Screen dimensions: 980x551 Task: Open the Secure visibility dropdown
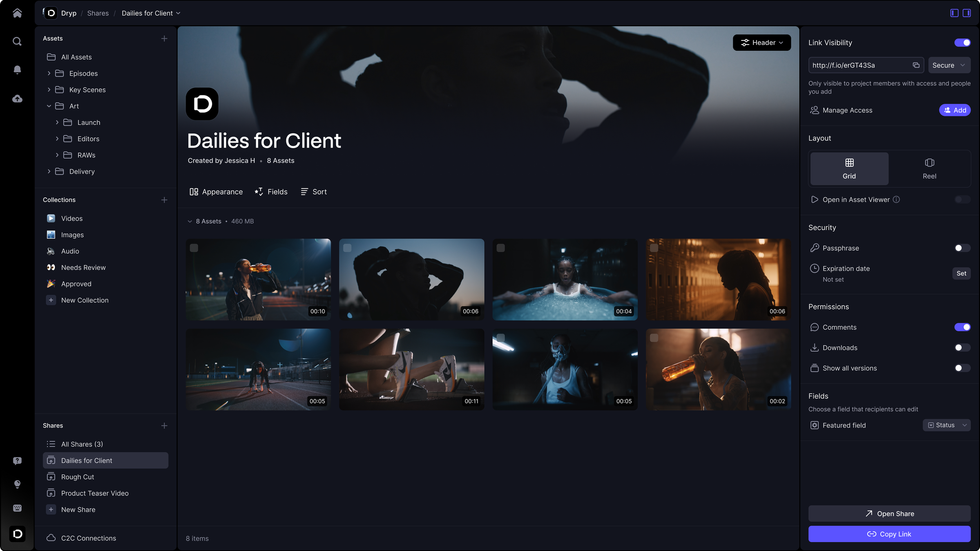[949, 65]
